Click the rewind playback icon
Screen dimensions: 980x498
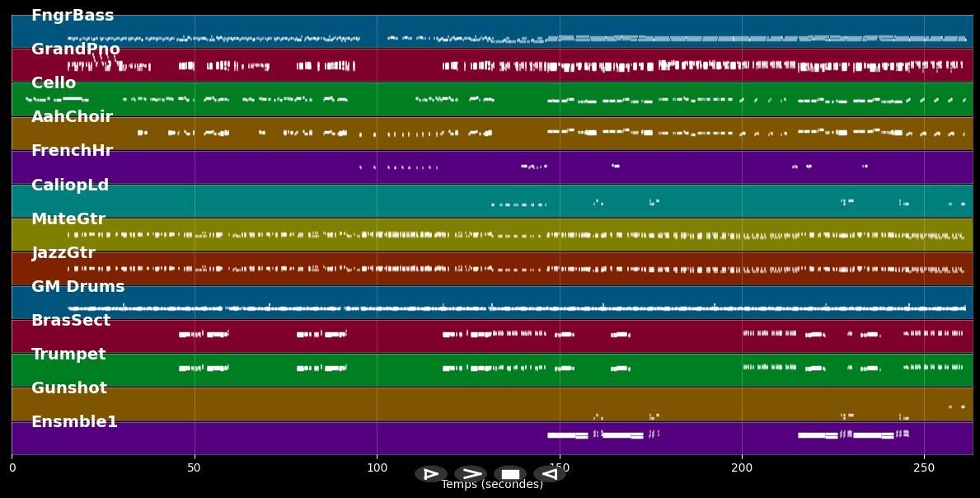(x=548, y=474)
